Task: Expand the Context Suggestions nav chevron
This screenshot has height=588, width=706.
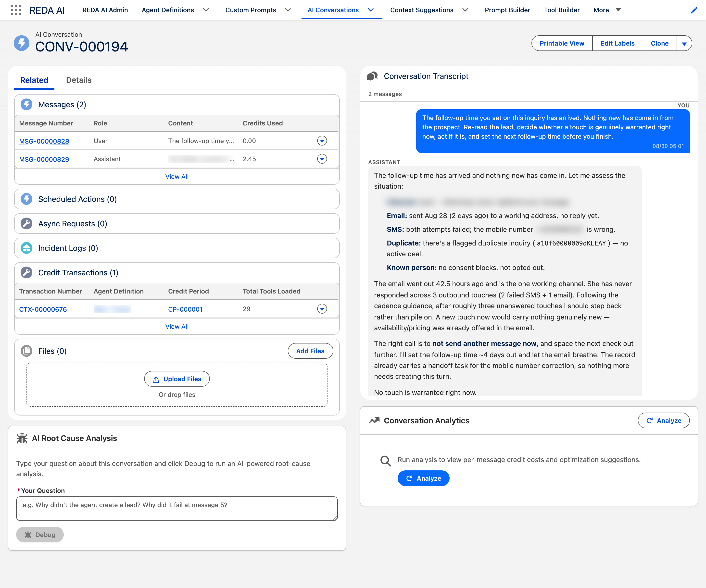Action: (x=465, y=10)
